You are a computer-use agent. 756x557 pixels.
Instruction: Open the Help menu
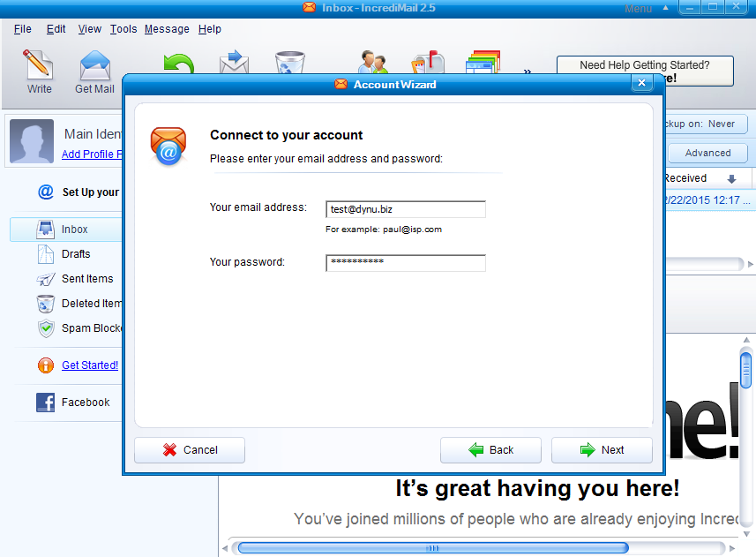210,29
